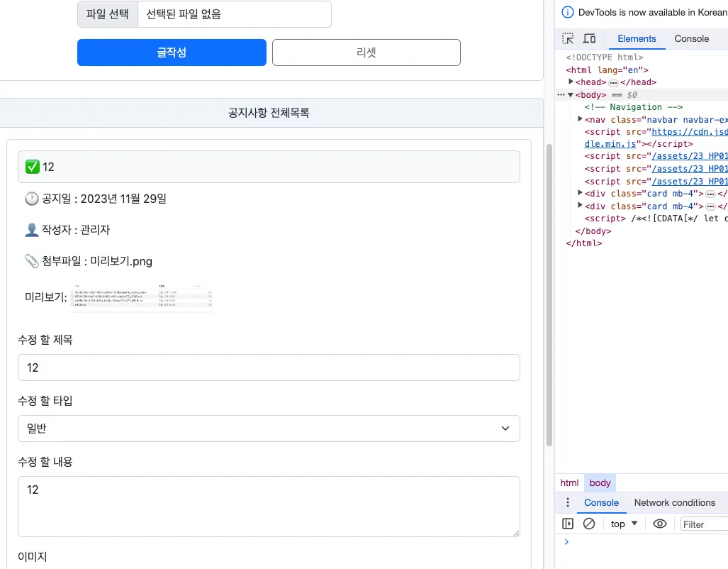Select the inspect element picker icon

tap(567, 38)
